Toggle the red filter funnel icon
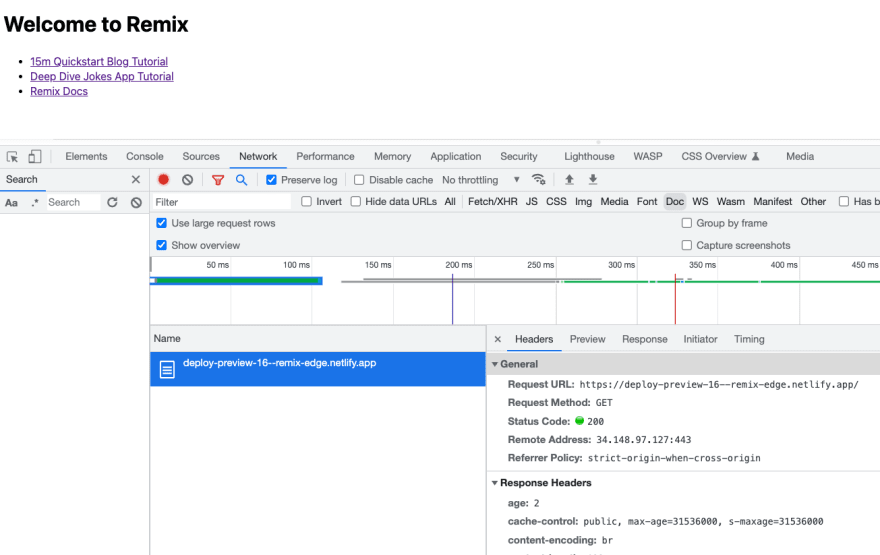880x555 pixels. pos(218,180)
